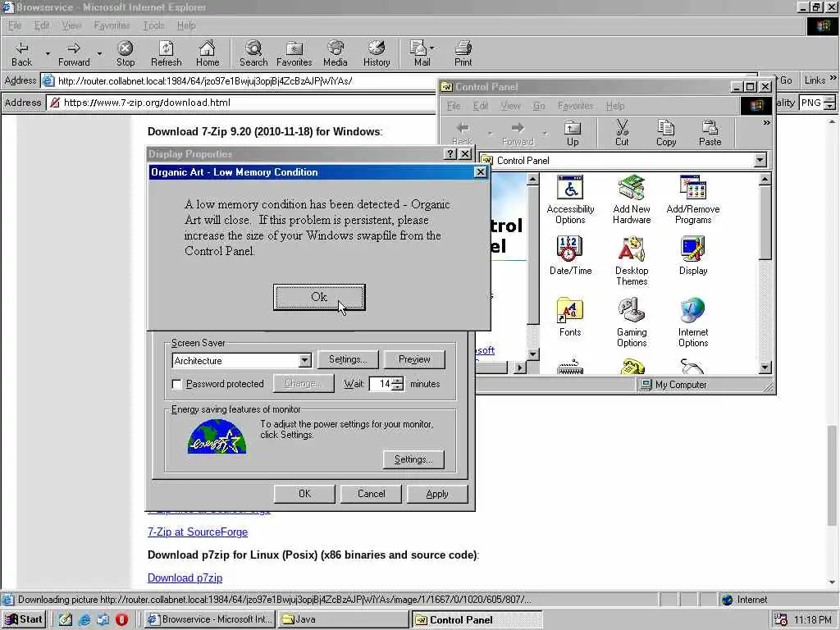The width and height of the screenshot is (840, 630).
Task: Open the Internet Options icon
Action: click(693, 322)
